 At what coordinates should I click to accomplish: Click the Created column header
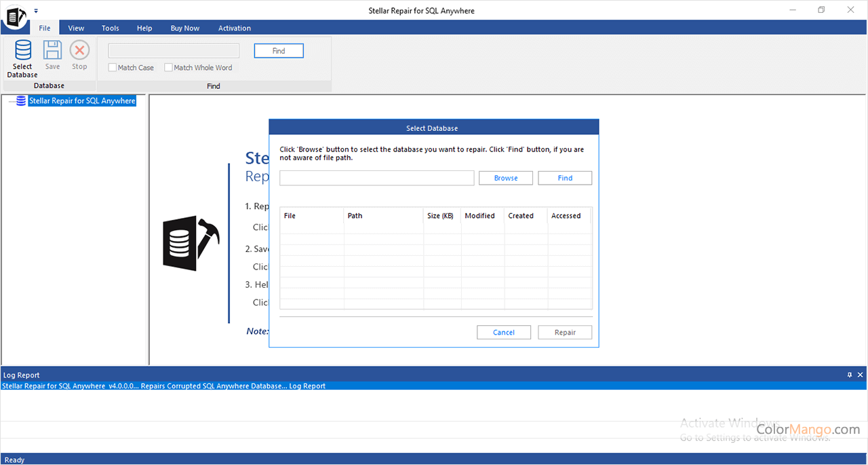526,216
